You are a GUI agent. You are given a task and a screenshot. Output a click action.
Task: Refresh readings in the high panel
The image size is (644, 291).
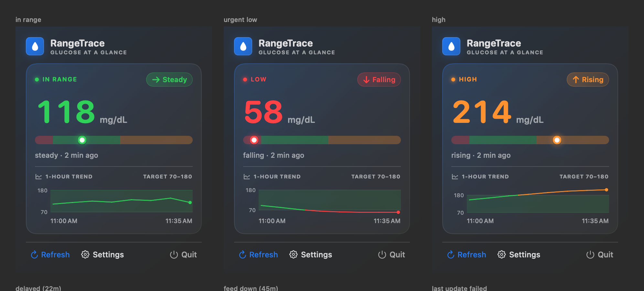[467, 254]
